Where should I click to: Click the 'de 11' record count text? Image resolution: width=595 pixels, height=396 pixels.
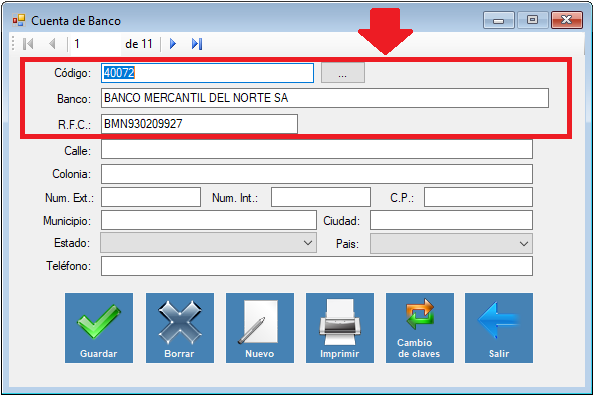(139, 44)
